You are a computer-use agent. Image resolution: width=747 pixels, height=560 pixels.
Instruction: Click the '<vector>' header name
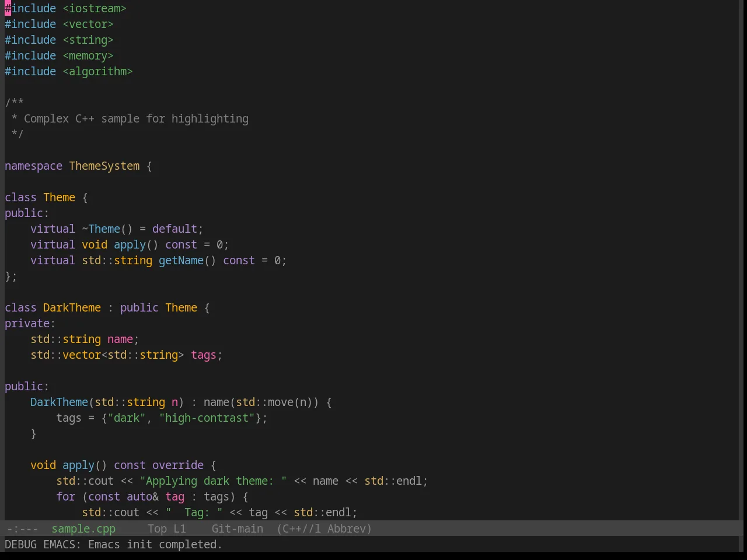88,24
